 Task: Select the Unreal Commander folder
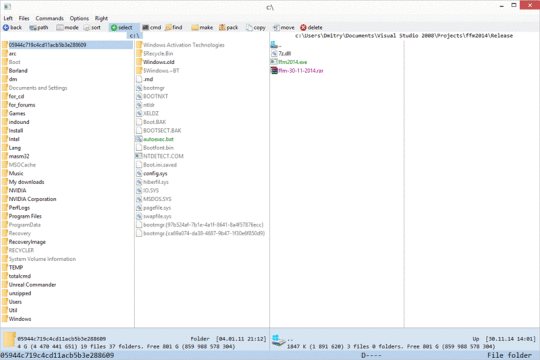click(32, 285)
